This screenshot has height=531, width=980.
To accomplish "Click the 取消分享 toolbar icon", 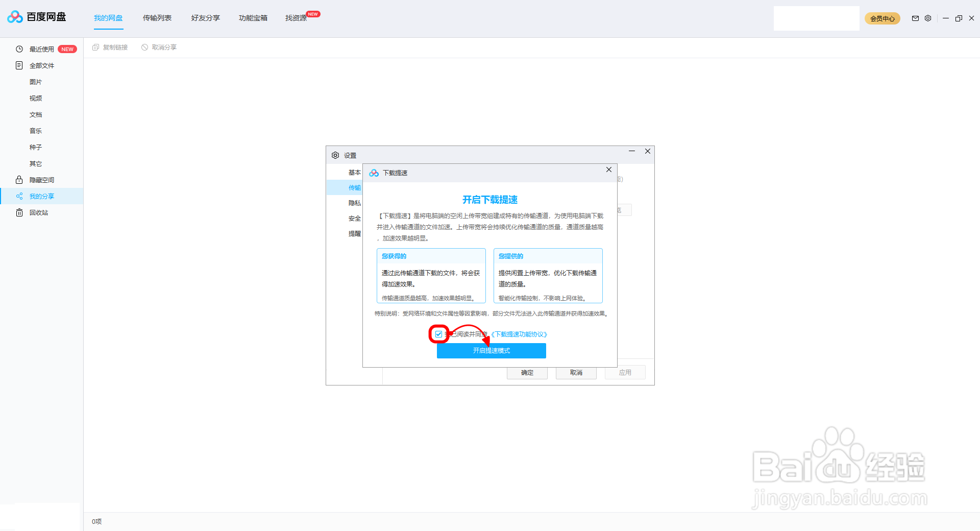I will pyautogui.click(x=159, y=47).
